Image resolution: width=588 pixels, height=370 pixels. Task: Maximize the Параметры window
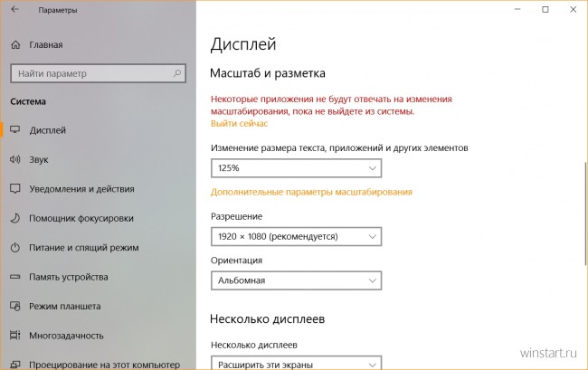coord(545,9)
